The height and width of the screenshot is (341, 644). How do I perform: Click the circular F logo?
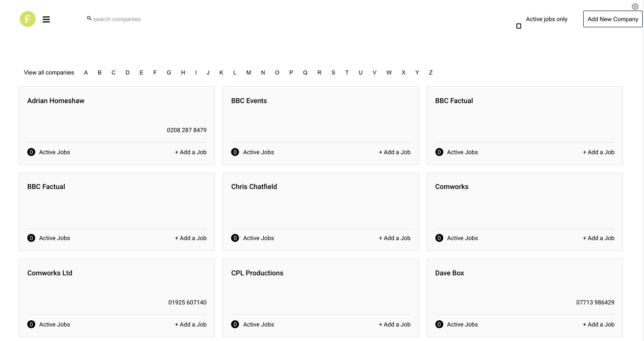(28, 19)
